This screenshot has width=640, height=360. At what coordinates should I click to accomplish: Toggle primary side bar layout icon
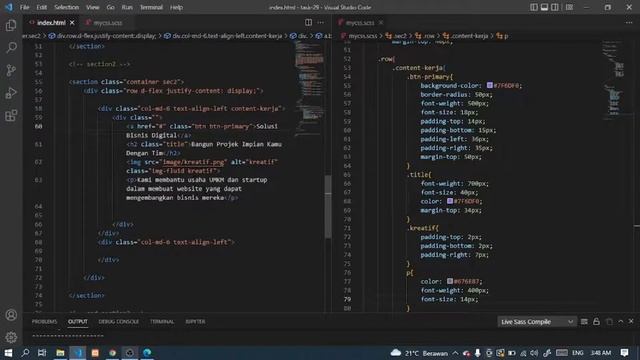tap(534, 7)
